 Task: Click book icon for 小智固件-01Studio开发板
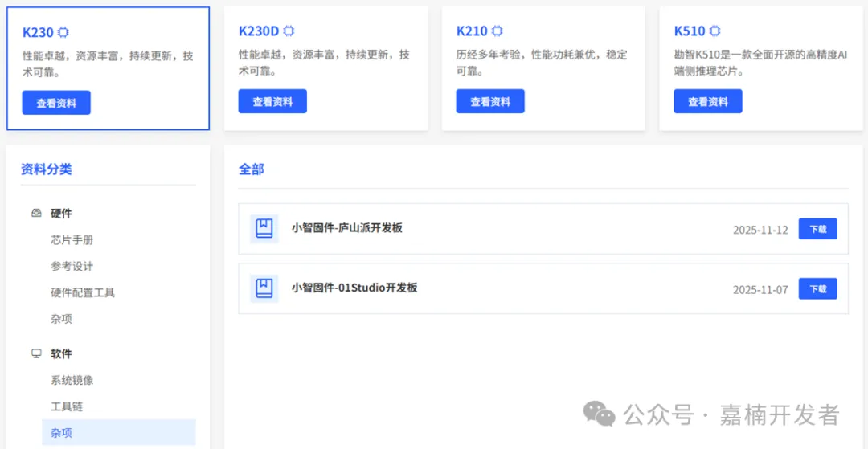click(264, 288)
